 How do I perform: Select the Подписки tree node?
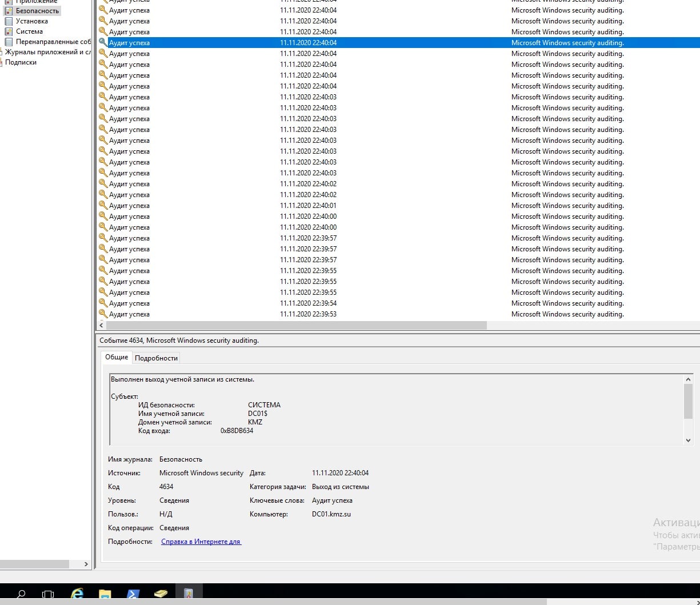21,62
